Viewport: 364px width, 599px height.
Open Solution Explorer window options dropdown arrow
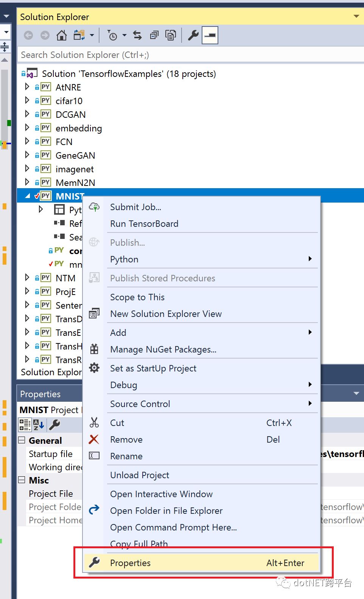(356, 17)
